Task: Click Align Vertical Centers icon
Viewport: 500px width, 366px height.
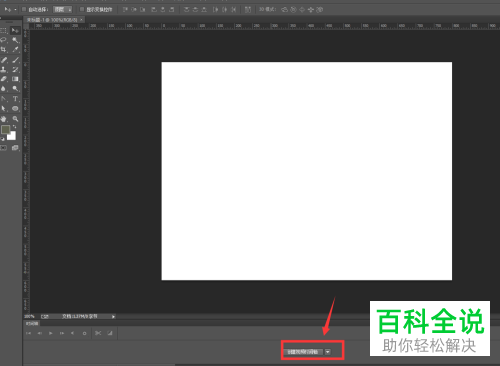Action: tap(134, 10)
